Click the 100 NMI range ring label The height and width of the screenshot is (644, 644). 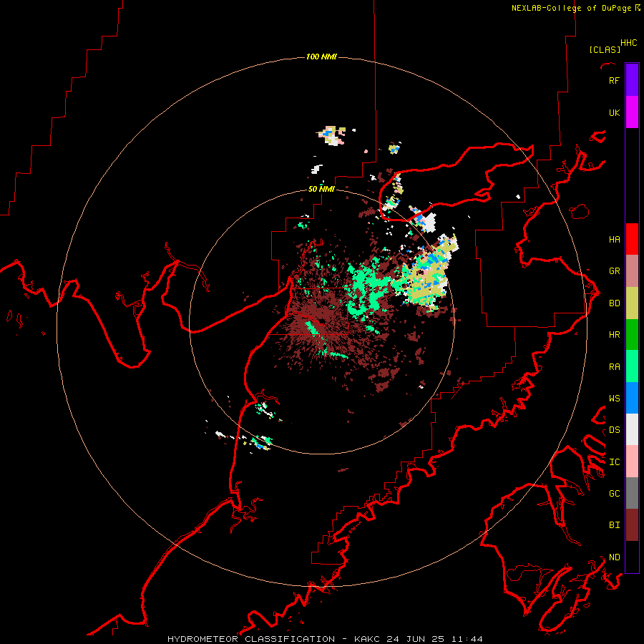pyautogui.click(x=321, y=57)
